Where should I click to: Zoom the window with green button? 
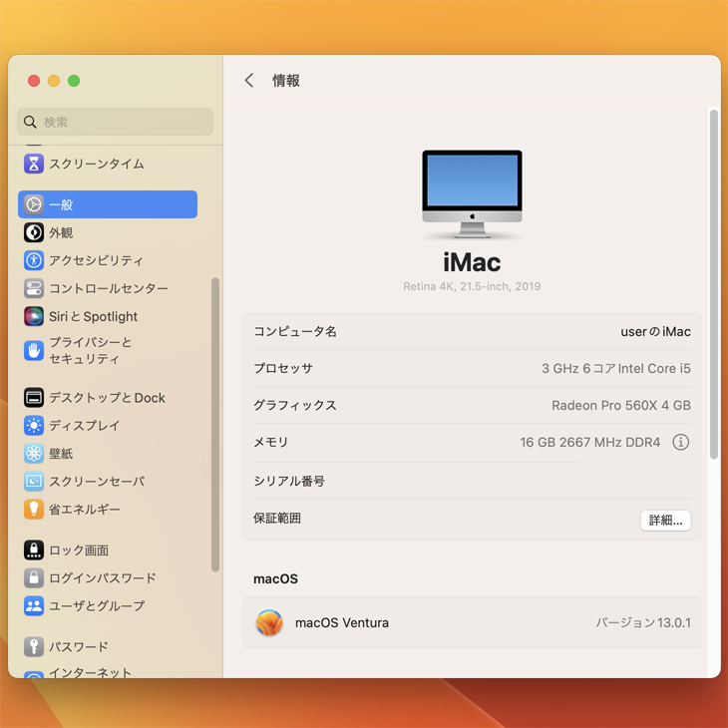tap(74, 81)
